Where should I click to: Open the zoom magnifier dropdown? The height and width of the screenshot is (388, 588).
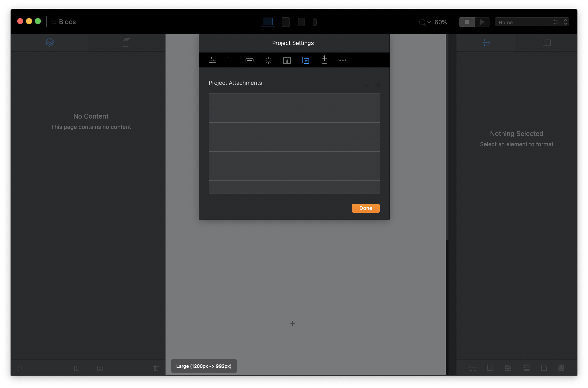tap(425, 22)
